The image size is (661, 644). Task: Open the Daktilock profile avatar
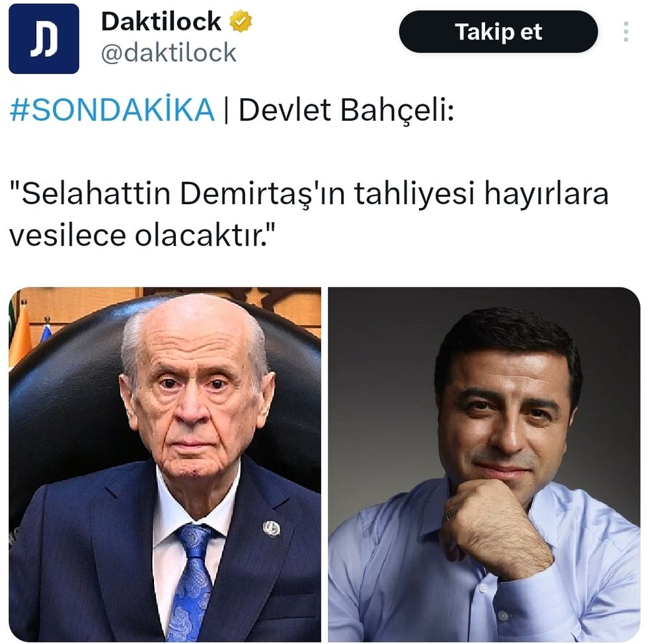tap(44, 39)
